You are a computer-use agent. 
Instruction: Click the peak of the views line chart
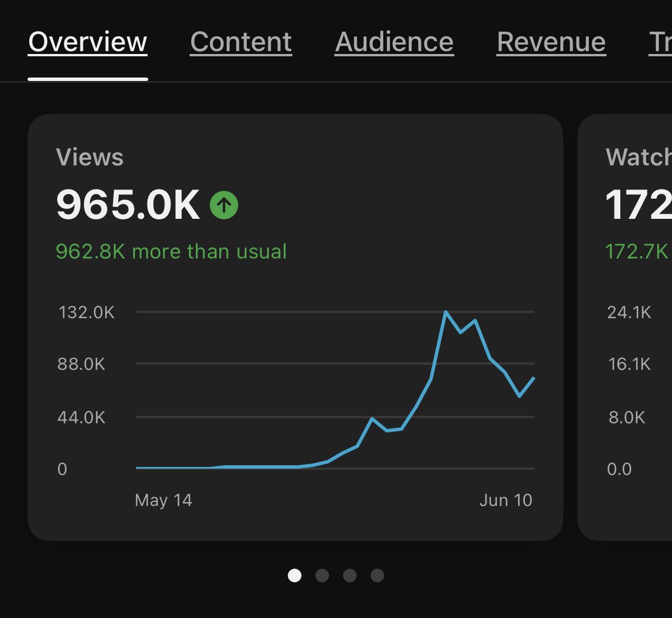click(x=446, y=312)
